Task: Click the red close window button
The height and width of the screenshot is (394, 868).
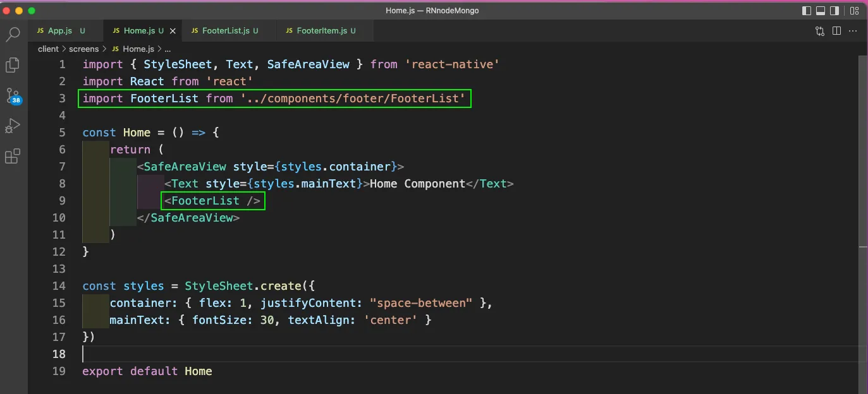Action: click(x=8, y=11)
